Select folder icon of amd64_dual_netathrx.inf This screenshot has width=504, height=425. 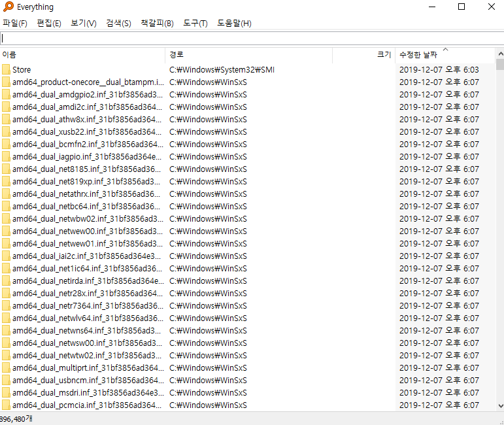coord(6,194)
